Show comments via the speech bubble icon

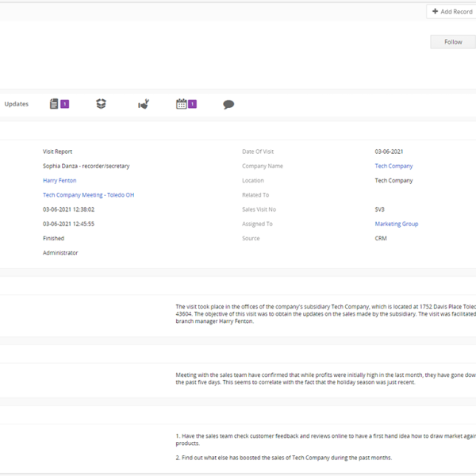click(228, 105)
